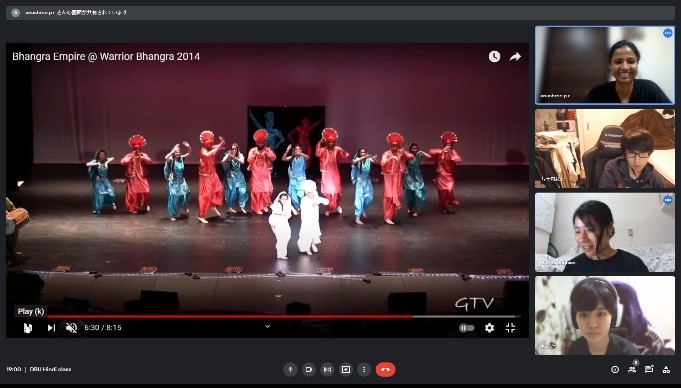Screen dimensions: 681x388
Task: Skip to next video in the player
Action: (51, 328)
